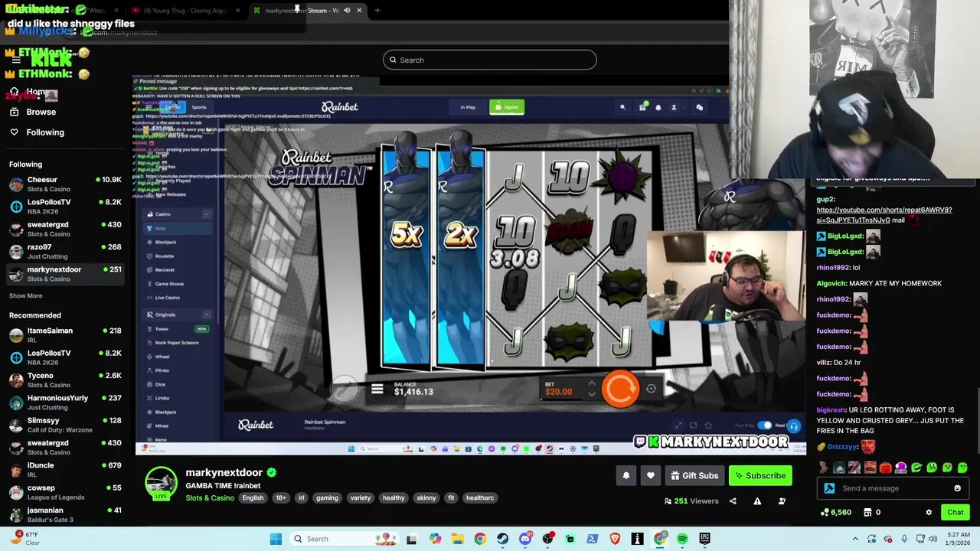980x551 pixels.
Task: Open clock showing 5:27 AM
Action: pyautogui.click(x=956, y=539)
